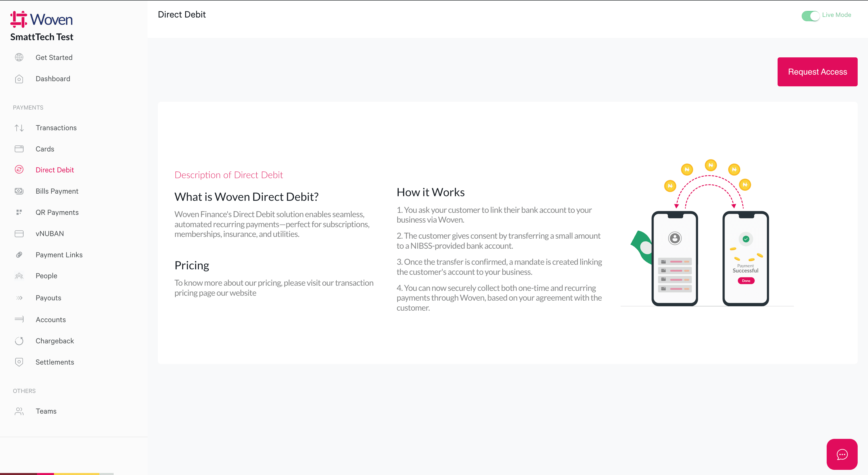Go to Dashboard
Screen dimensions: 868x475
(x=53, y=79)
